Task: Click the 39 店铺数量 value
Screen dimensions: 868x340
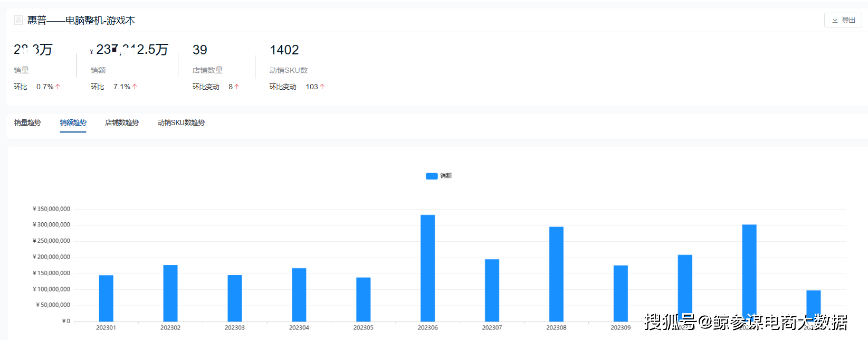Action: coord(200,50)
